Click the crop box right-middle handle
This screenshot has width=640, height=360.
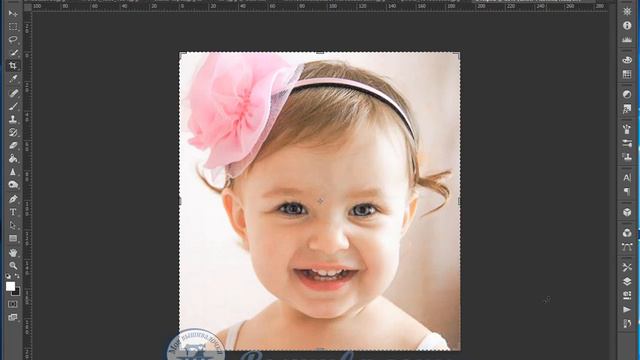point(460,201)
